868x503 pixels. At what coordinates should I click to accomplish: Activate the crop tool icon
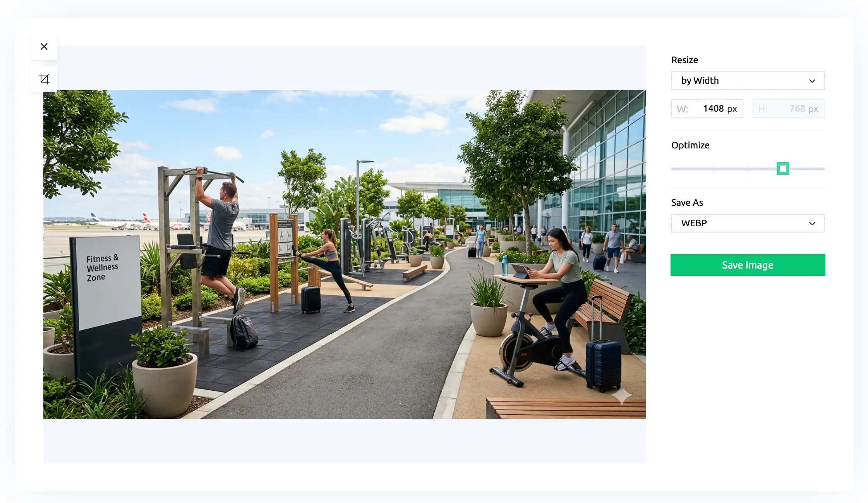point(44,79)
